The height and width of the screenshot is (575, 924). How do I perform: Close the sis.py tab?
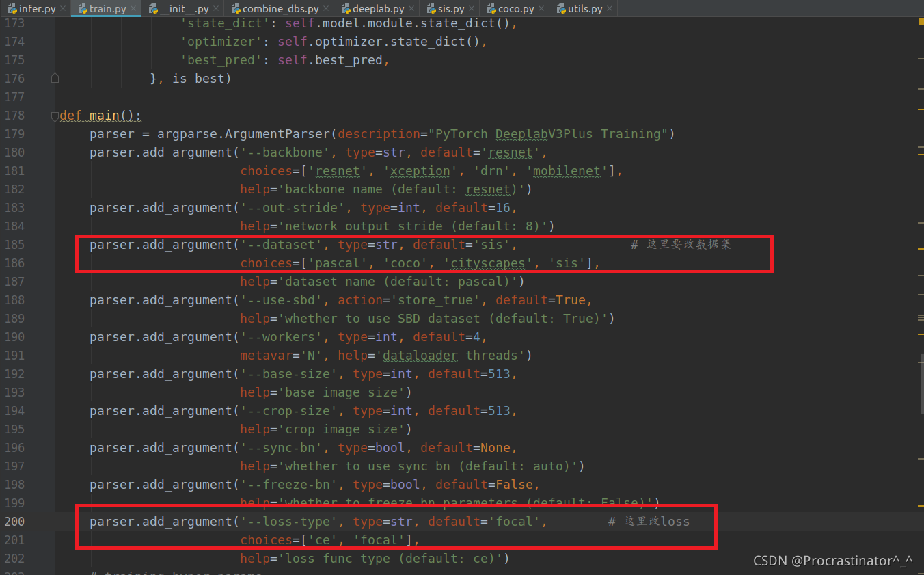click(472, 9)
